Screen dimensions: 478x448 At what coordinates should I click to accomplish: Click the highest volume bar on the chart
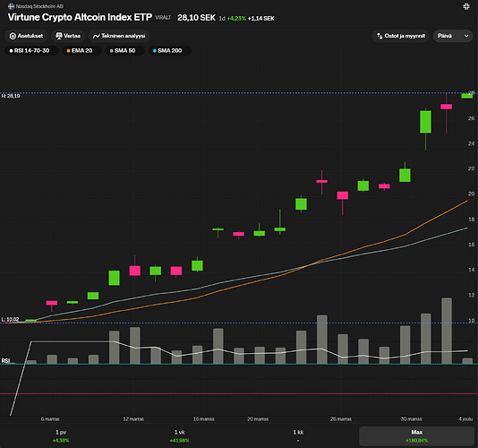pos(447,331)
